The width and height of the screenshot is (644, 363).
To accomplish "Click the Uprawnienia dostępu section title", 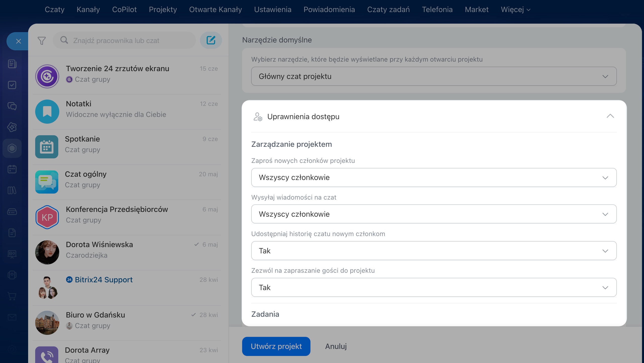I will (303, 117).
